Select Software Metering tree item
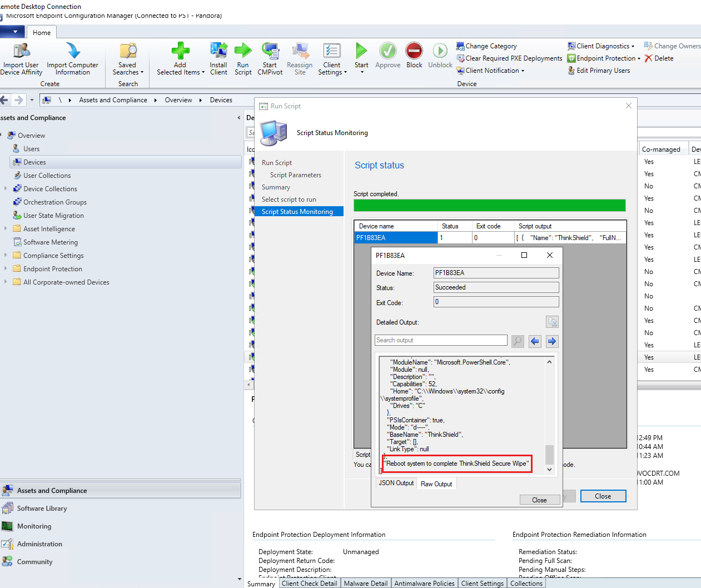Image resolution: width=701 pixels, height=588 pixels. coord(51,242)
